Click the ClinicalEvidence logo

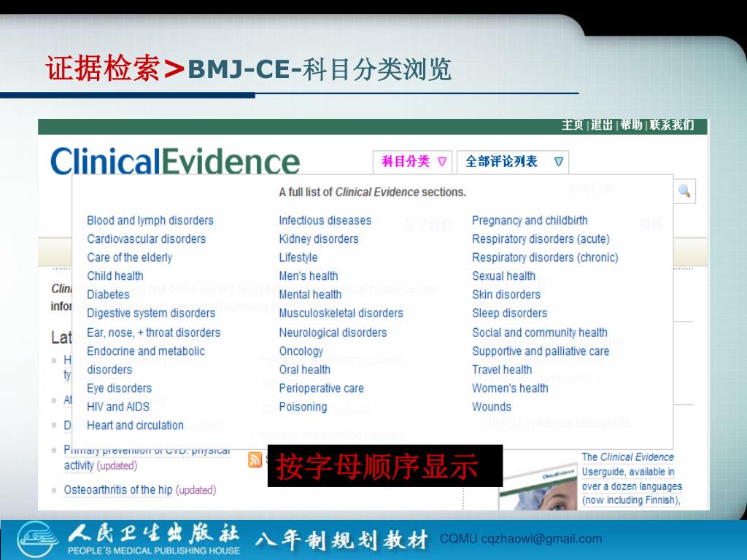175,162
